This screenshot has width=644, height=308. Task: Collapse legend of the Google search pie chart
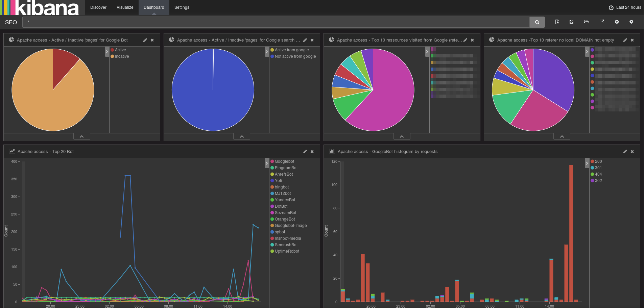pyautogui.click(x=267, y=52)
